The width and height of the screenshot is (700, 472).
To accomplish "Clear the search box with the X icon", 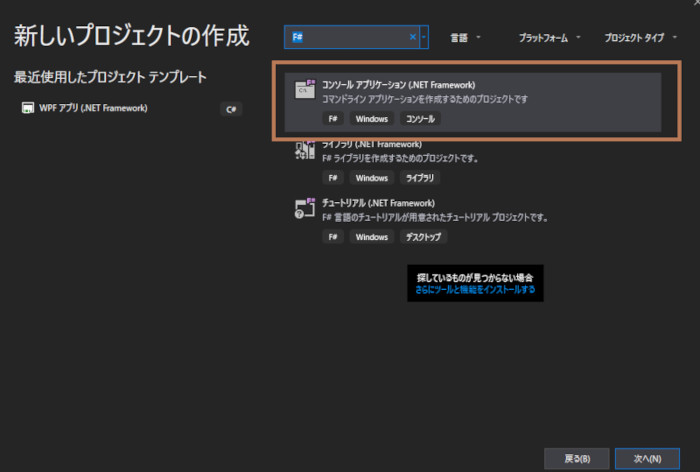I will point(413,37).
